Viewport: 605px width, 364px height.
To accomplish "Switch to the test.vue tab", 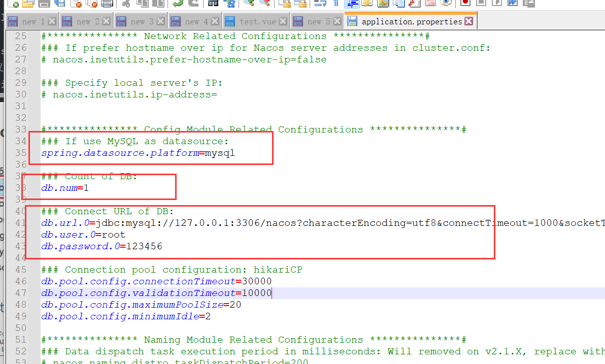I will [256, 22].
